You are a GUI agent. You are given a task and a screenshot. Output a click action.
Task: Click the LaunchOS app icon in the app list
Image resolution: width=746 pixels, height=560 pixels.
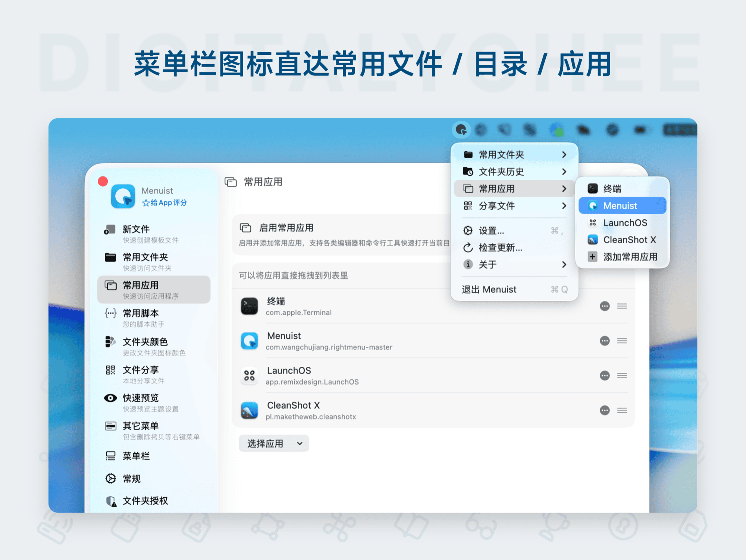coord(249,376)
